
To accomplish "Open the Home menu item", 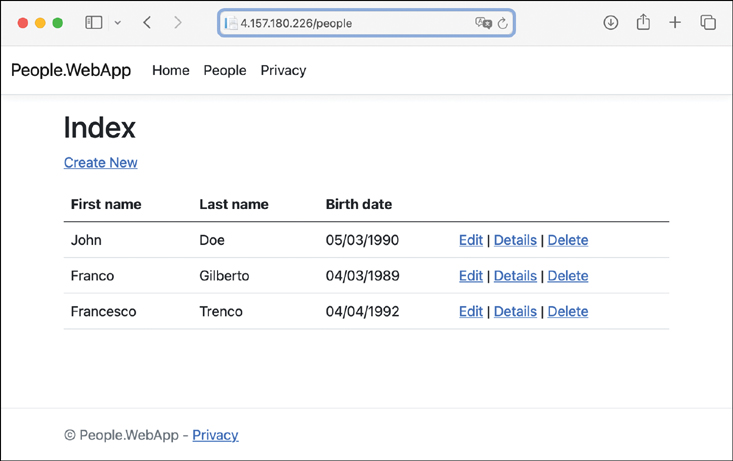I will point(170,71).
